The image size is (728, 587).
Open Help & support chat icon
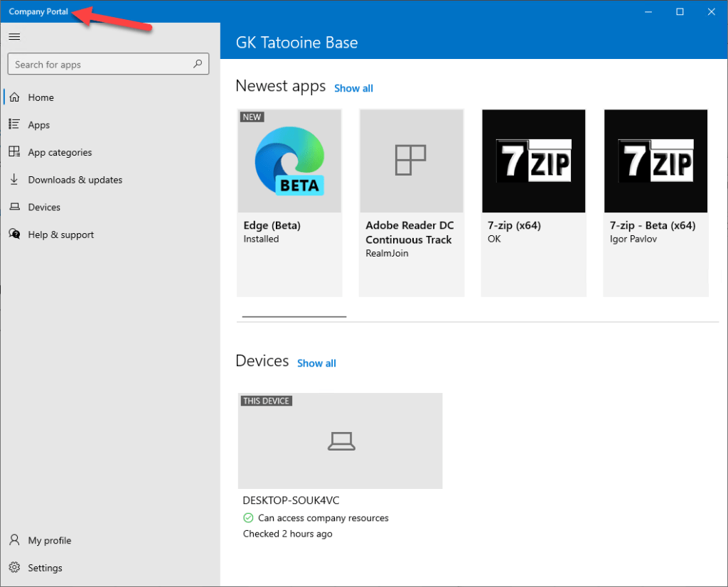click(x=14, y=235)
